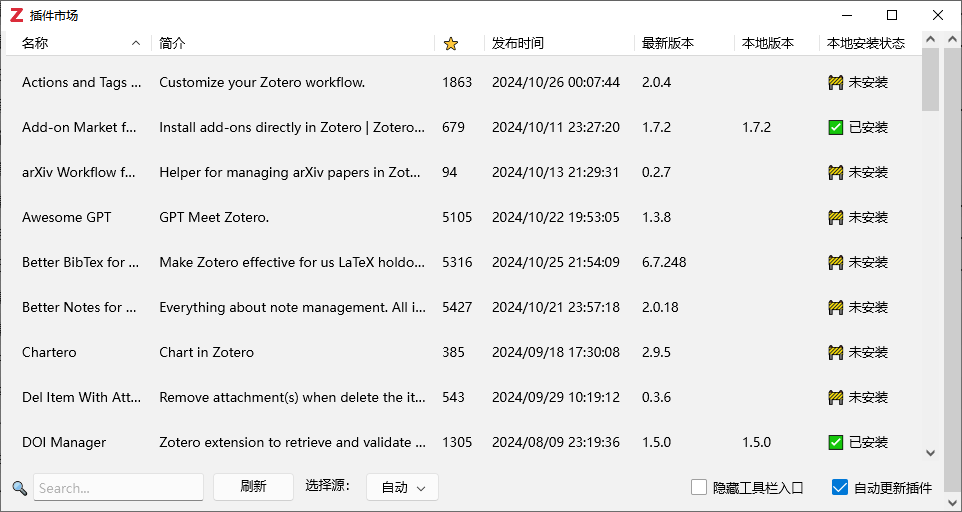
Task: Select the Actions and Tags plugin row name
Action: [x=82, y=83]
